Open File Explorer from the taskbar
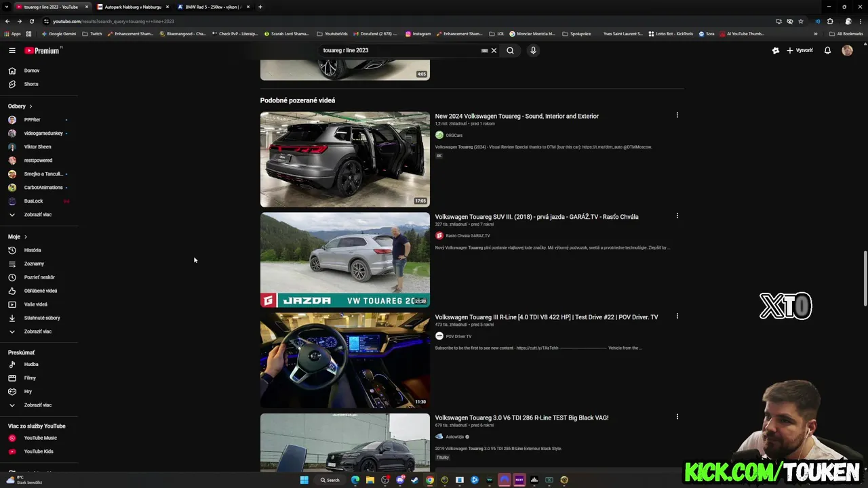Image resolution: width=868 pixels, height=488 pixels. coord(370,480)
